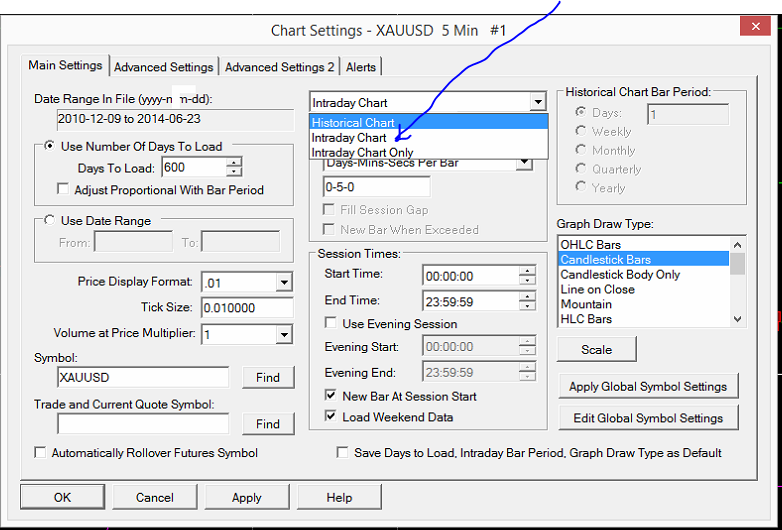Select HLC Bars draw type
The image size is (782, 530).
point(643,319)
